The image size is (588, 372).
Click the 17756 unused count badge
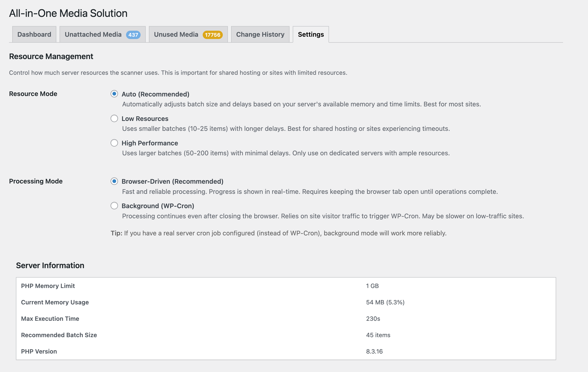[x=212, y=35]
